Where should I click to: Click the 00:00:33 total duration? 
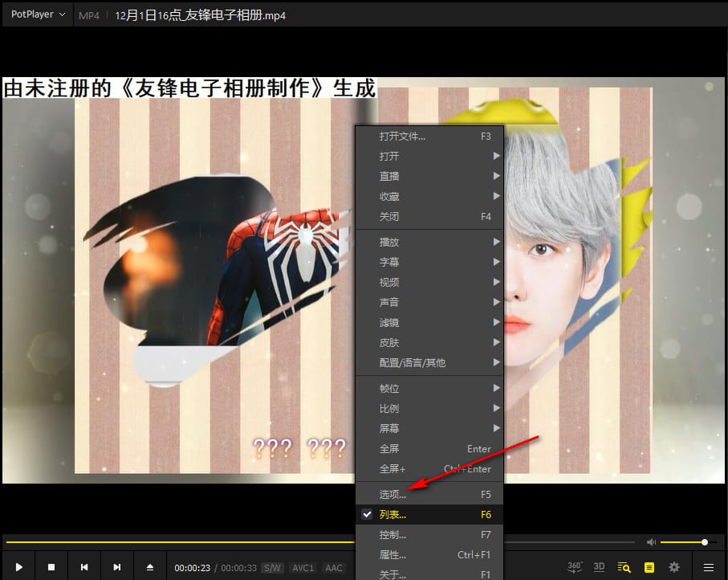click(238, 568)
